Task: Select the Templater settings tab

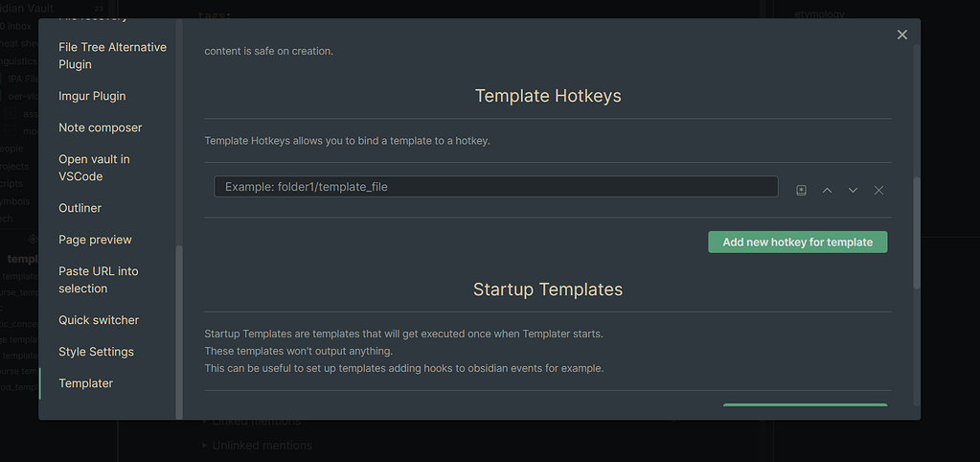Action: (85, 383)
